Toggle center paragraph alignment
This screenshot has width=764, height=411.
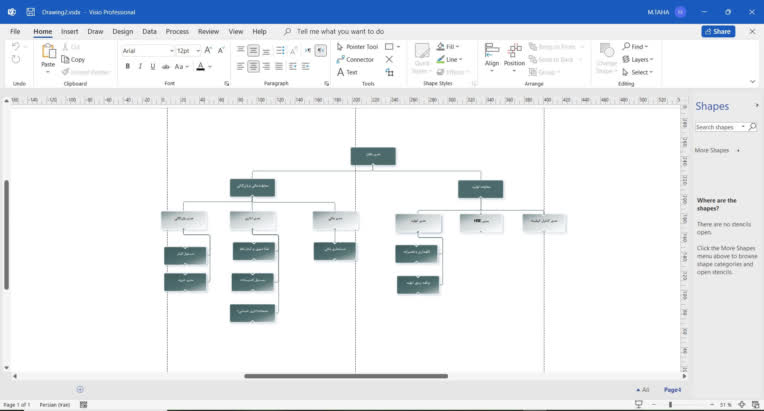click(253, 67)
